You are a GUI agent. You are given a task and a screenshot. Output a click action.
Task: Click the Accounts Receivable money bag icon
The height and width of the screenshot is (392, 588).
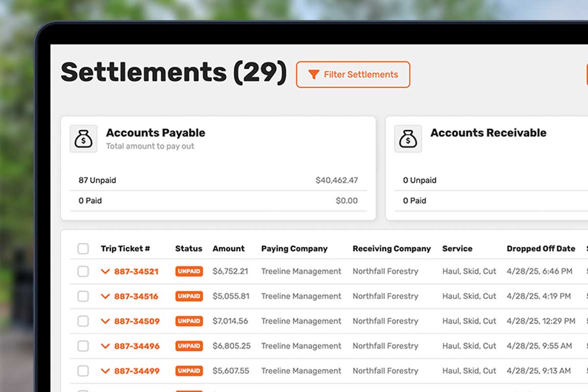coord(408,139)
